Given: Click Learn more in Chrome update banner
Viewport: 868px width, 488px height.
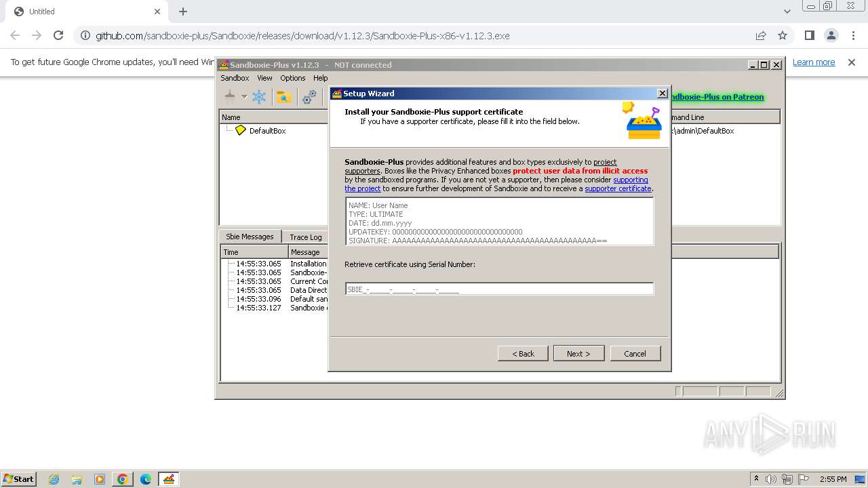Looking at the screenshot, I should tap(814, 62).
